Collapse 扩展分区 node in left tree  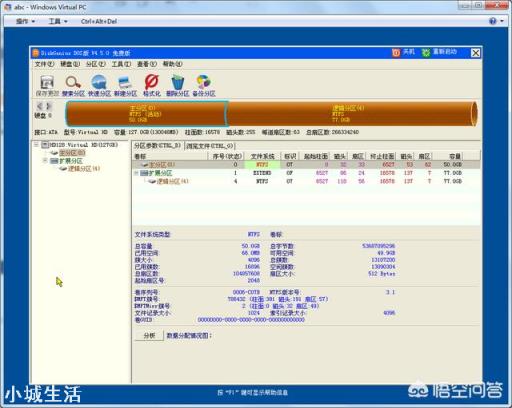tap(45, 161)
